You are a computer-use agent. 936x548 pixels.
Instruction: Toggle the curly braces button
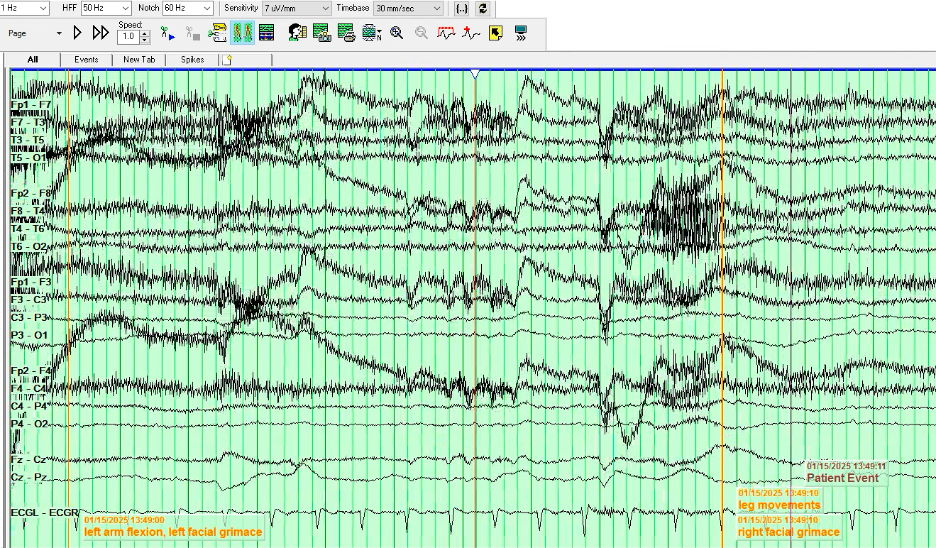(x=461, y=8)
